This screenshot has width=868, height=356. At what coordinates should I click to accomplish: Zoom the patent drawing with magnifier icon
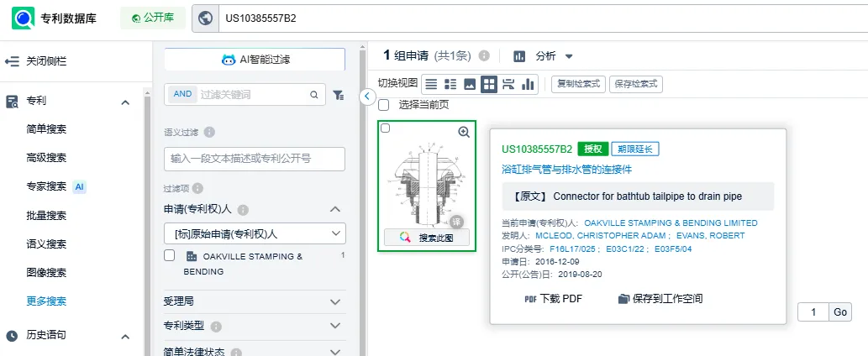pos(464,132)
